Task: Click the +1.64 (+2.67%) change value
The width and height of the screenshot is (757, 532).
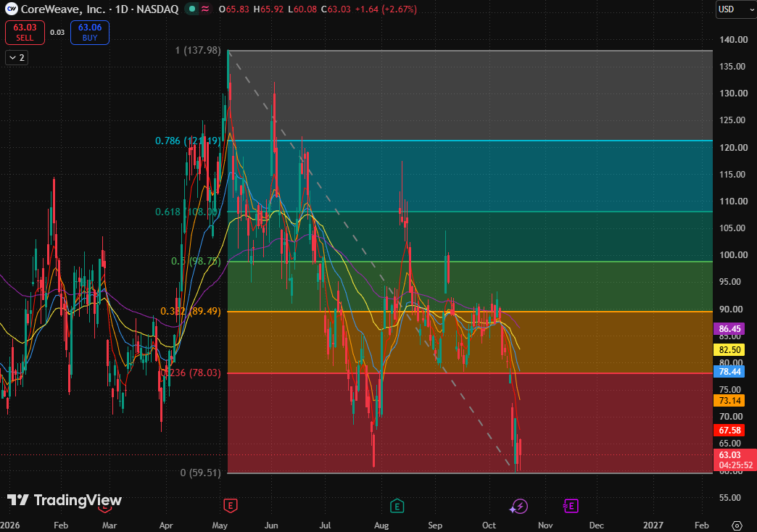Action: [x=386, y=9]
